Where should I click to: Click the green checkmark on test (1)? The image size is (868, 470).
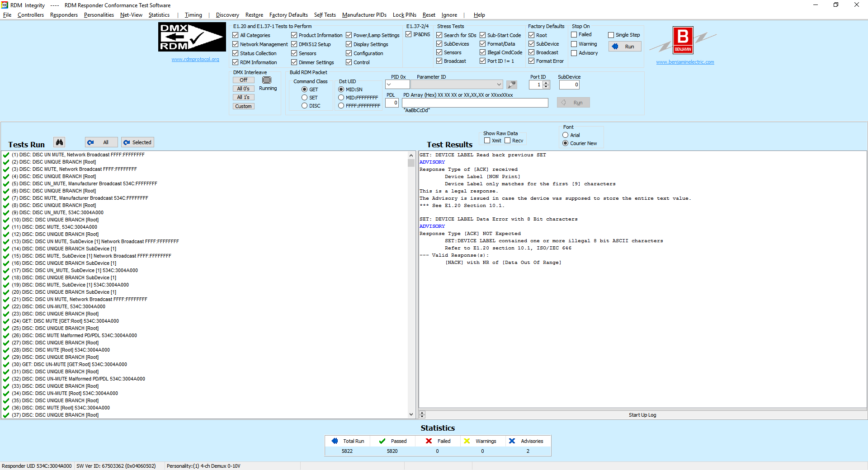click(6, 155)
